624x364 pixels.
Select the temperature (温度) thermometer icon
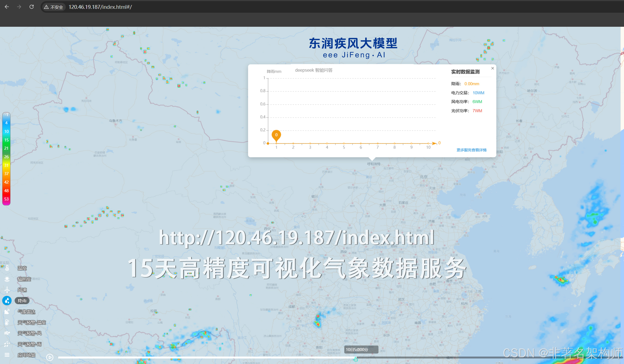pyautogui.click(x=7, y=268)
